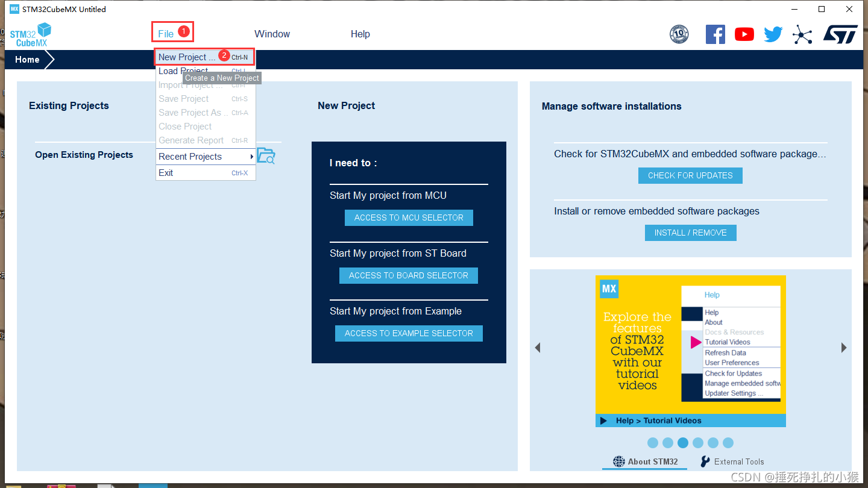Image resolution: width=868 pixels, height=488 pixels.
Task: Switch to the About STM32 tab
Action: pyautogui.click(x=646, y=461)
